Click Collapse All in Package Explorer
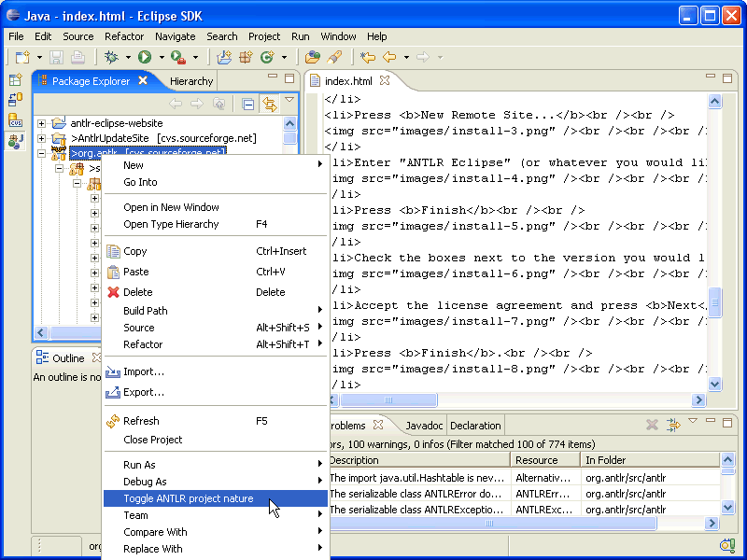 (x=248, y=105)
